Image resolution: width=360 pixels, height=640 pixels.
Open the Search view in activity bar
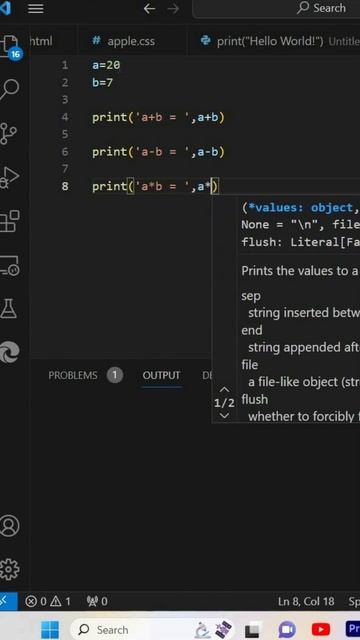click(x=9, y=89)
